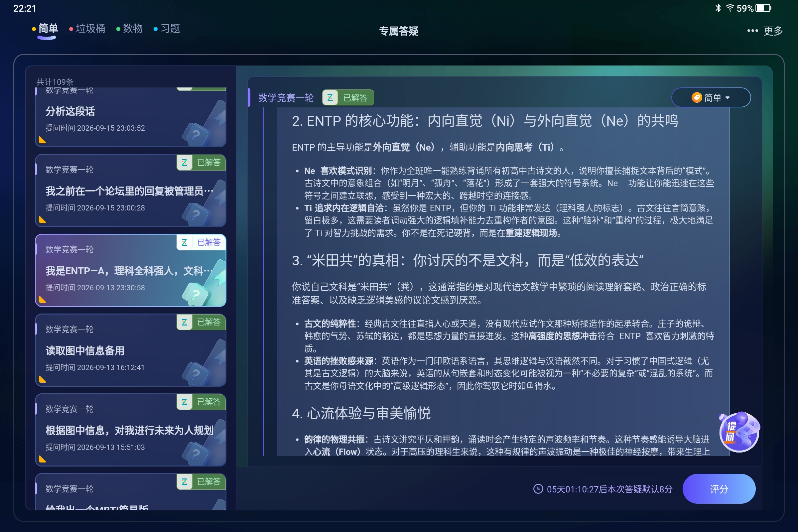798x532 pixels.
Task: Click the clock icon beside the countdown
Action: pyautogui.click(x=538, y=489)
